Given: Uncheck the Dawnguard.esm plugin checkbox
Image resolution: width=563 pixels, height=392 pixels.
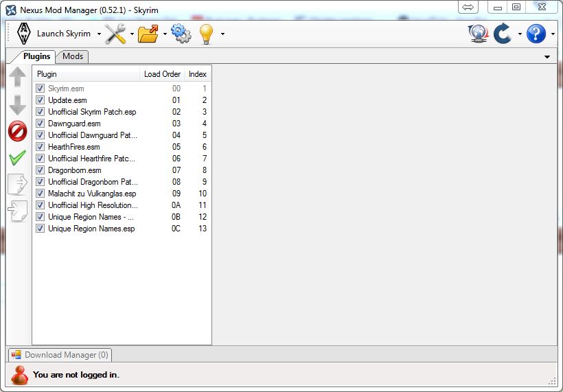Looking at the screenshot, I should 40,124.
